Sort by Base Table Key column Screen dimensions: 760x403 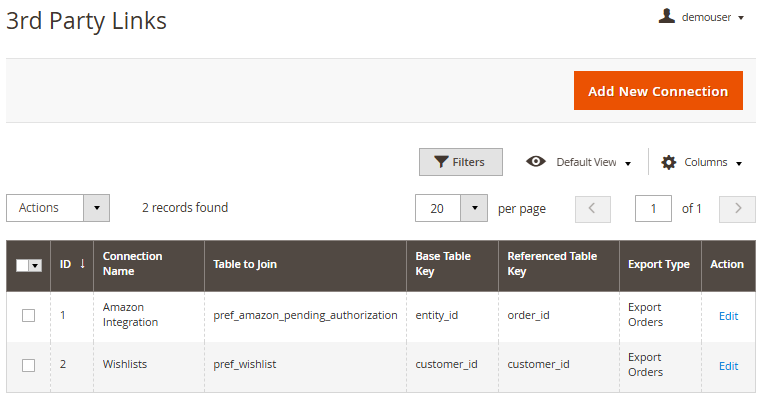click(x=452, y=266)
